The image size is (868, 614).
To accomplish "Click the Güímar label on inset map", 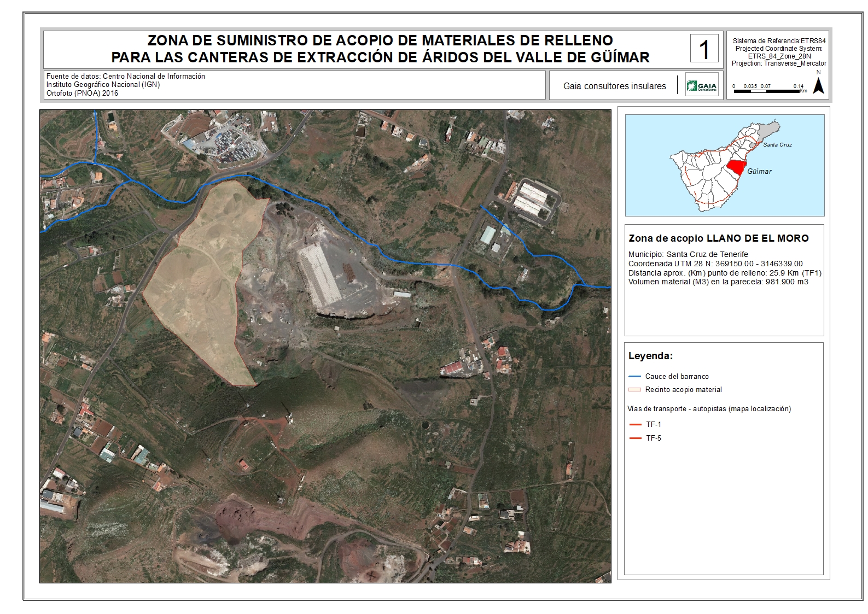I will [759, 172].
